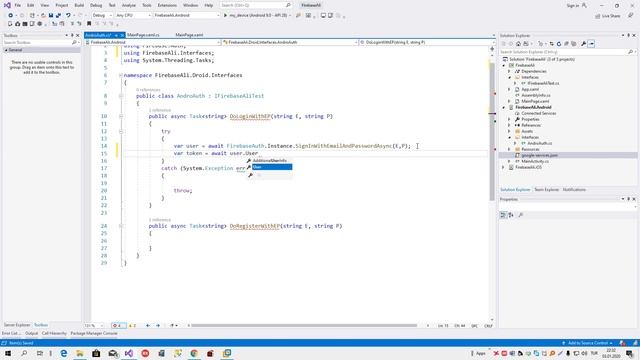This screenshot has width=640, height=360.
Task: Focus the Quick Launch search box
Action: [255, 5]
